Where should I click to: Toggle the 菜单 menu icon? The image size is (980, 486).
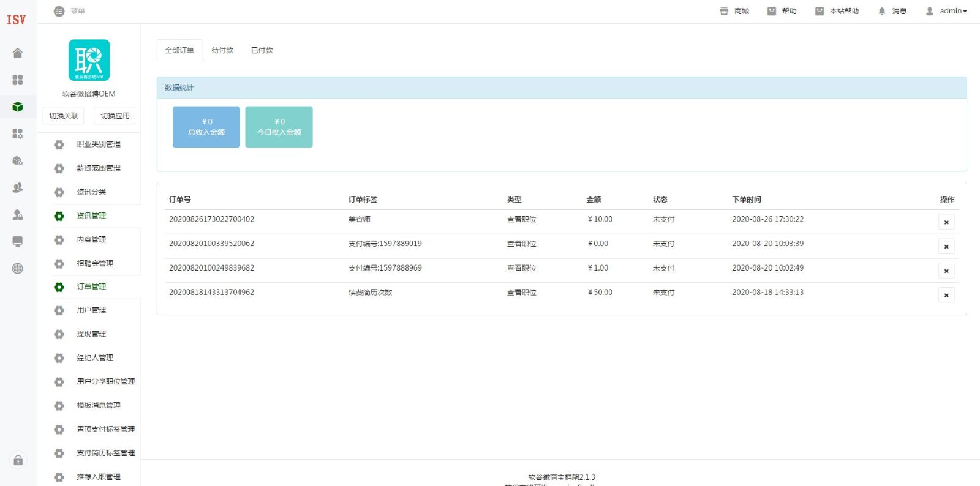pos(59,11)
